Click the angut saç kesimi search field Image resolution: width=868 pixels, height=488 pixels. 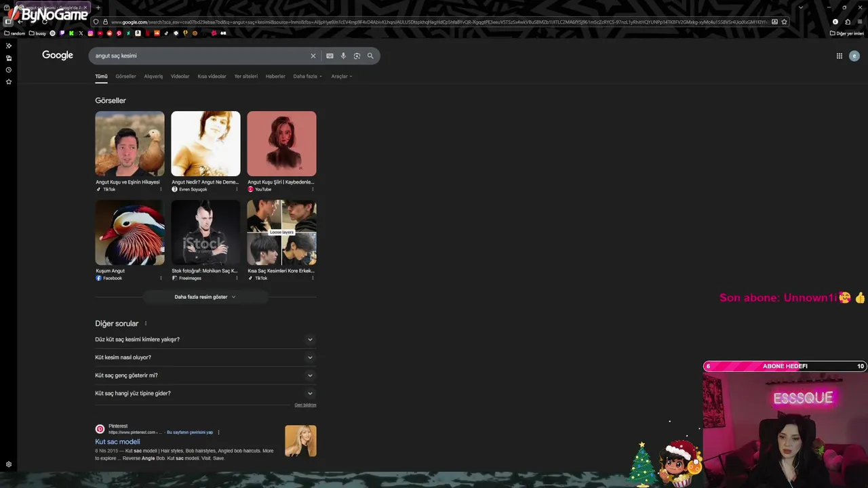pyautogui.click(x=200, y=56)
